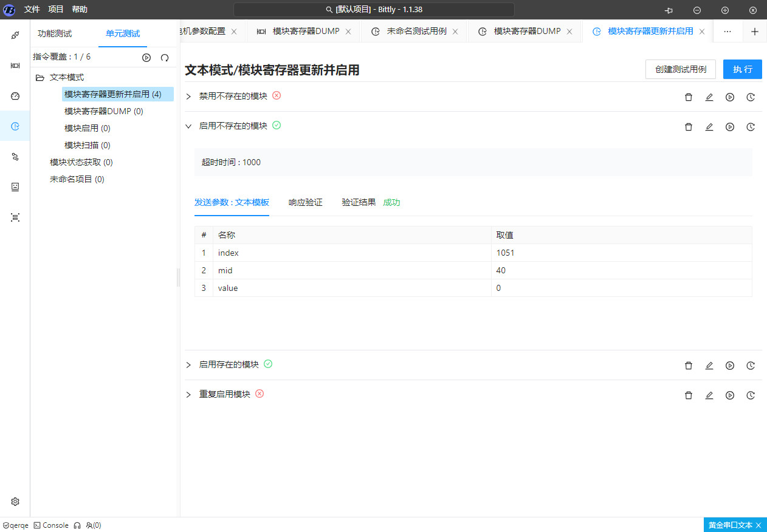The image size is (767, 532).
Task: Open the instrument panel sidebar icon
Action: 15,65
